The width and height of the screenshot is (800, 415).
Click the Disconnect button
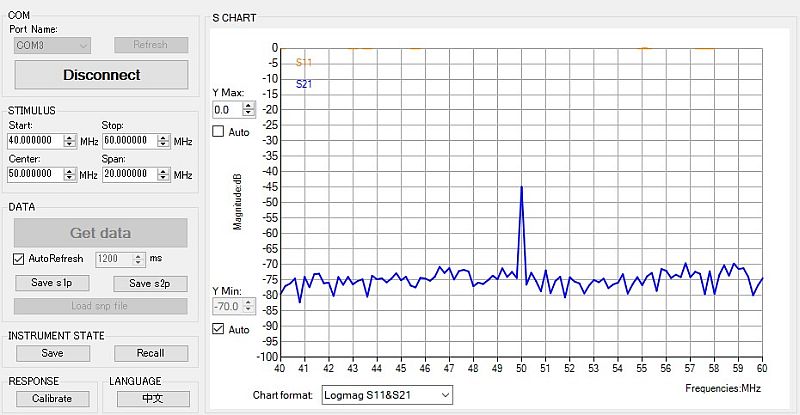click(101, 75)
